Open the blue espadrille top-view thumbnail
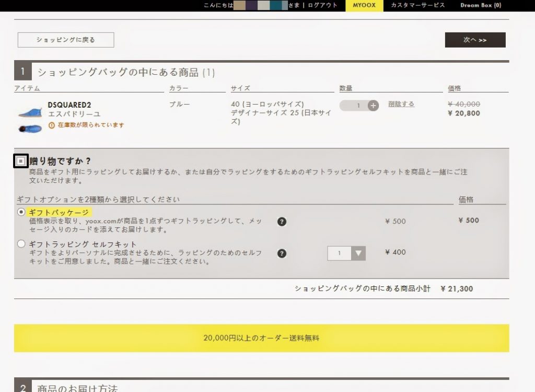The height and width of the screenshot is (392, 535). (30, 129)
